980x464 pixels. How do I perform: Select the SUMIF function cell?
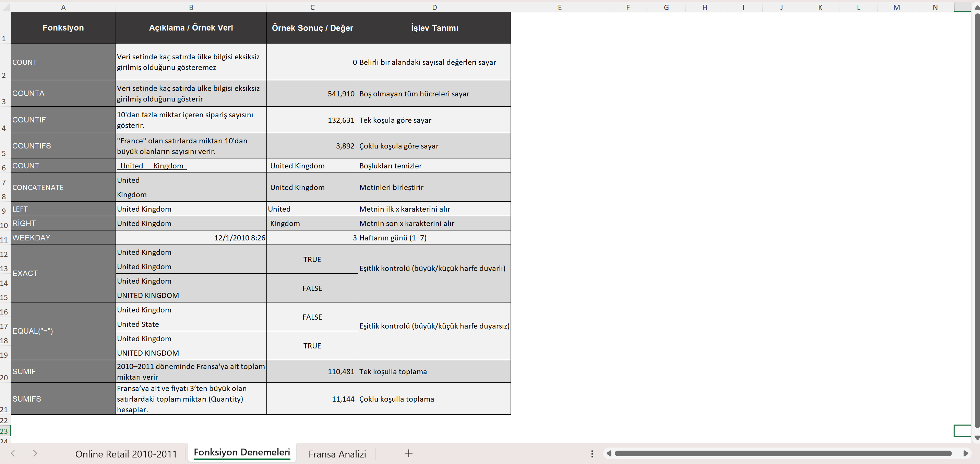[x=63, y=371]
